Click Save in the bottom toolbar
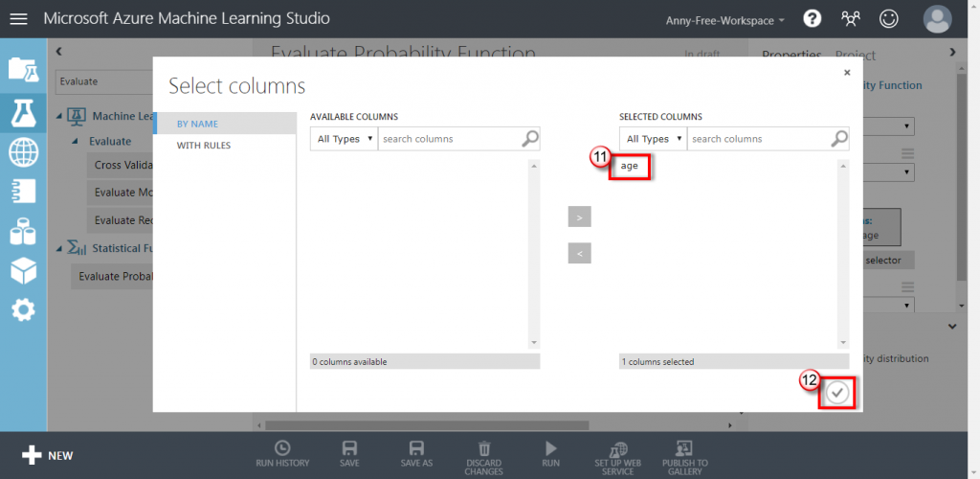 (x=349, y=455)
